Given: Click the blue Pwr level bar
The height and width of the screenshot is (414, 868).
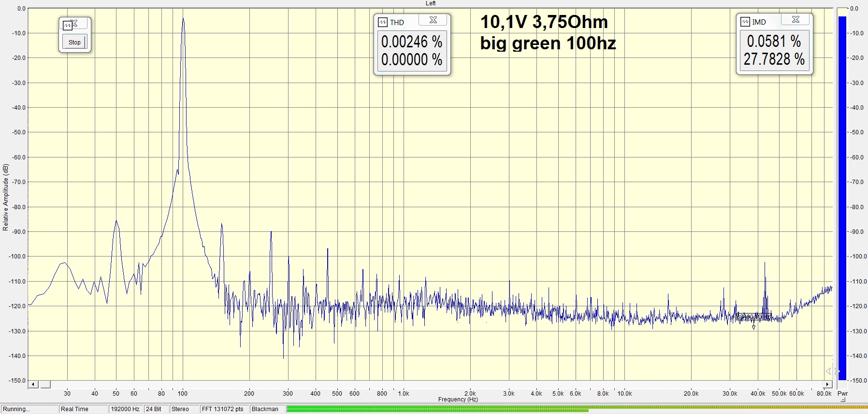Looking at the screenshot, I should click(842, 198).
